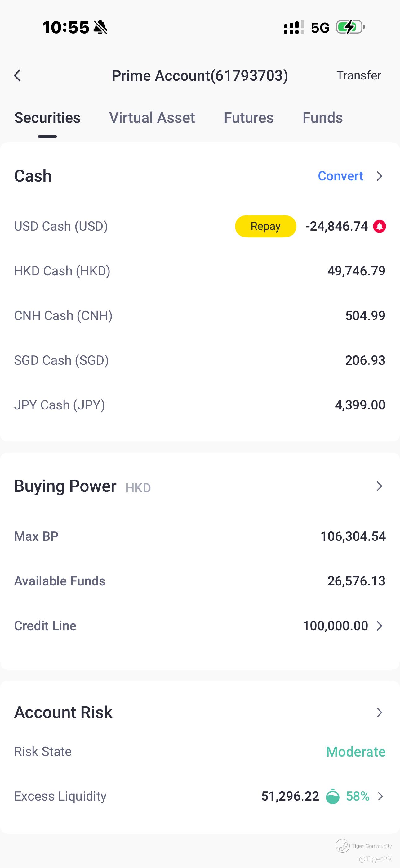The height and width of the screenshot is (868, 400).
Task: Expand Excess Liquidity details chevron
Action: (x=380, y=796)
